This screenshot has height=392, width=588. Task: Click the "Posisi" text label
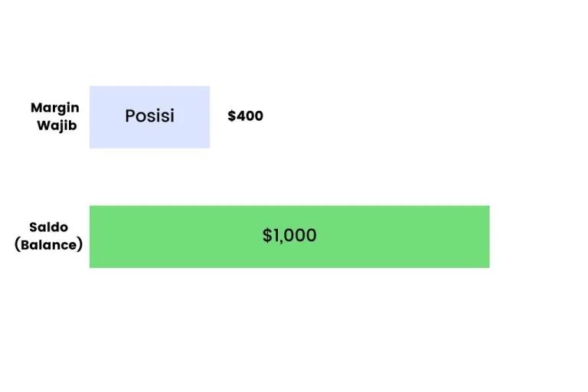pyautogui.click(x=149, y=116)
